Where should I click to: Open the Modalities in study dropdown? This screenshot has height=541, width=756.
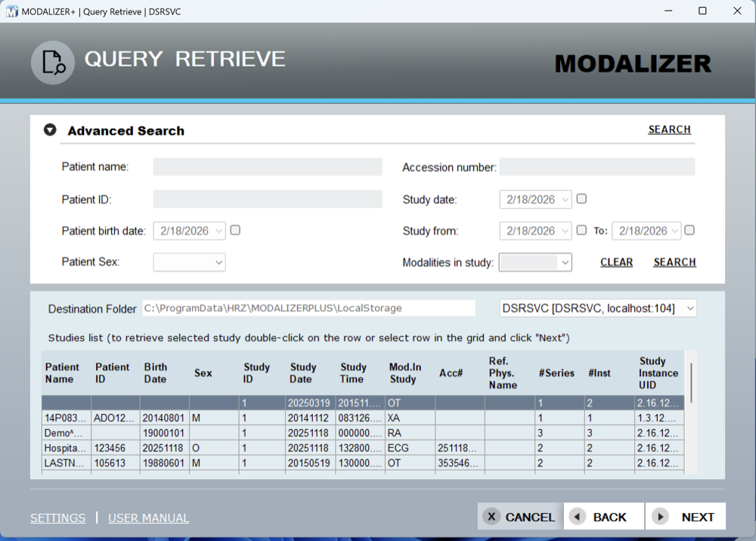(535, 263)
